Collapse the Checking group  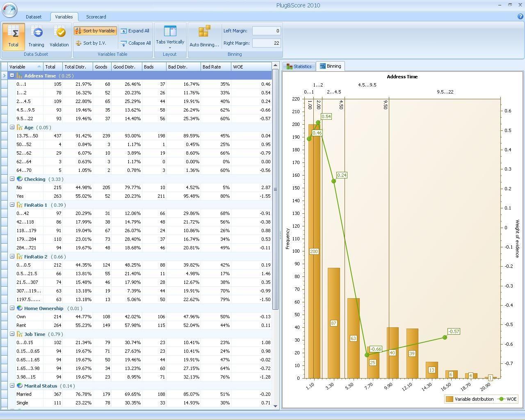point(12,179)
